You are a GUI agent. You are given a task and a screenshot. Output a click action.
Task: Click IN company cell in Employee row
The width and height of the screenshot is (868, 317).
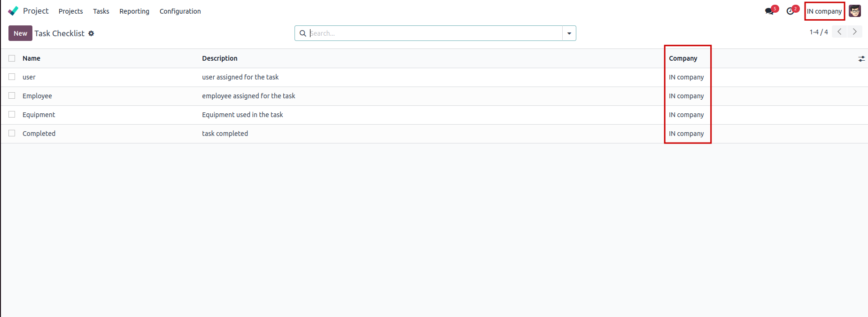(x=686, y=96)
